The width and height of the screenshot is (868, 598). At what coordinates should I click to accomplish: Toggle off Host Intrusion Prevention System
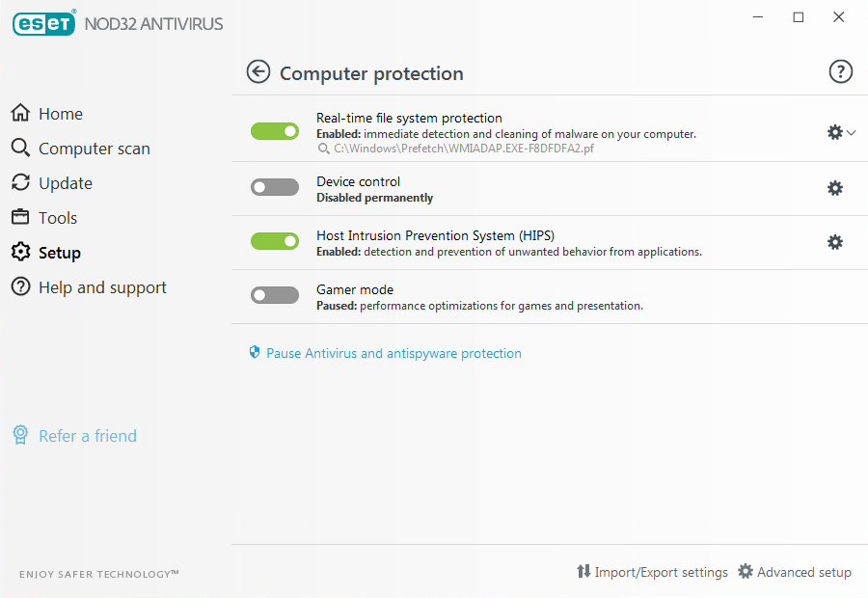[x=274, y=240]
